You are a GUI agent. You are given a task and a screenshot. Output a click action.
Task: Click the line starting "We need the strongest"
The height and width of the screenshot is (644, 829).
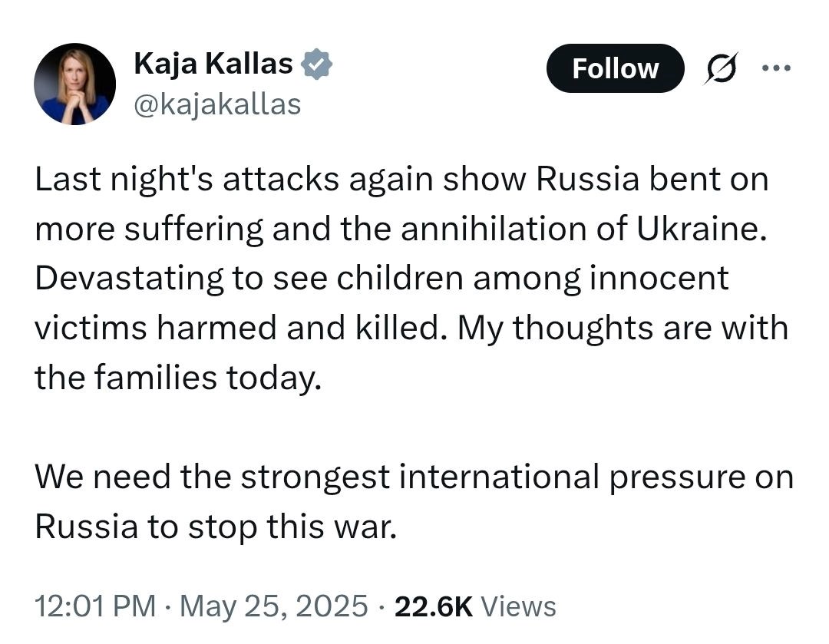(x=414, y=477)
